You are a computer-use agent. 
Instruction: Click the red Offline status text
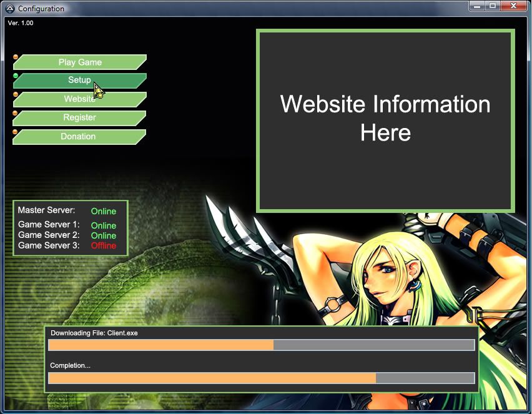pyautogui.click(x=104, y=245)
